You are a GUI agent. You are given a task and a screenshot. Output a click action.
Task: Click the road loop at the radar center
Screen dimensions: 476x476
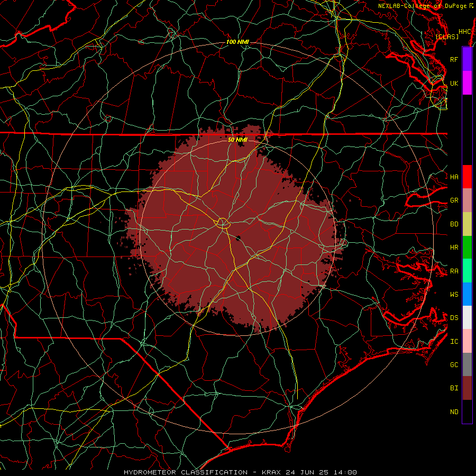click(223, 223)
